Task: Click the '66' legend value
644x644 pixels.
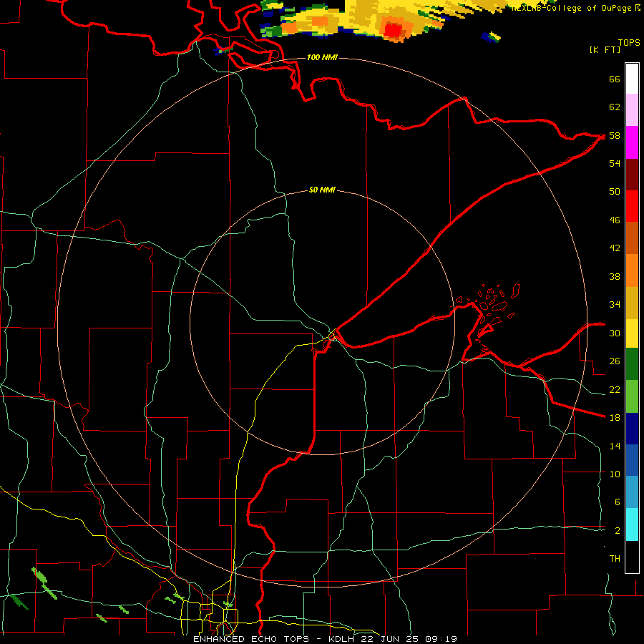Action: click(615, 79)
